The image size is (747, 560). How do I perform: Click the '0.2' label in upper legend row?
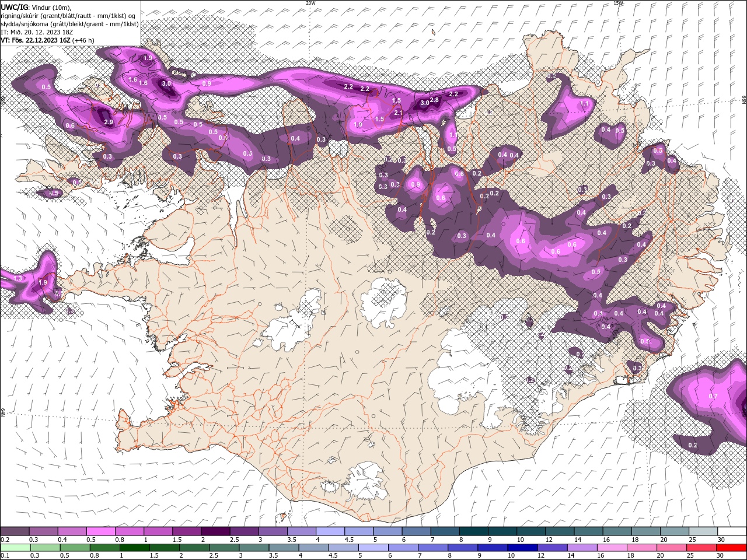point(5,540)
